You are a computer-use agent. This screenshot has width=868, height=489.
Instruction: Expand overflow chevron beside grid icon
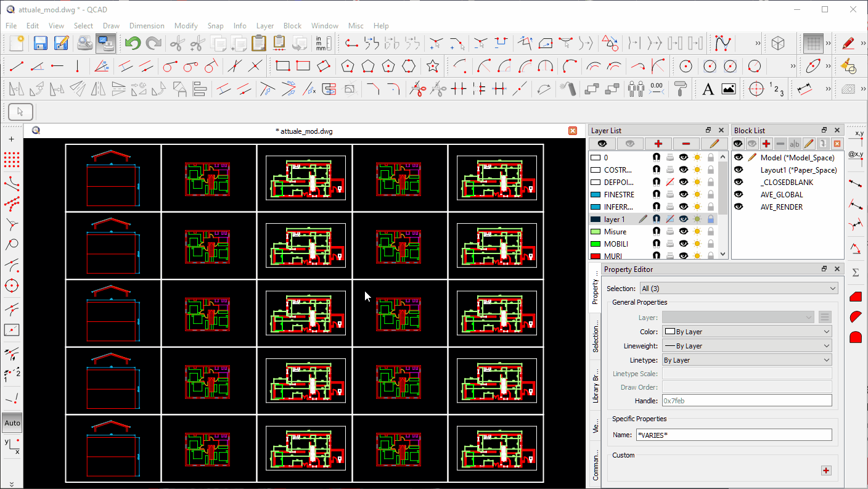[829, 43]
